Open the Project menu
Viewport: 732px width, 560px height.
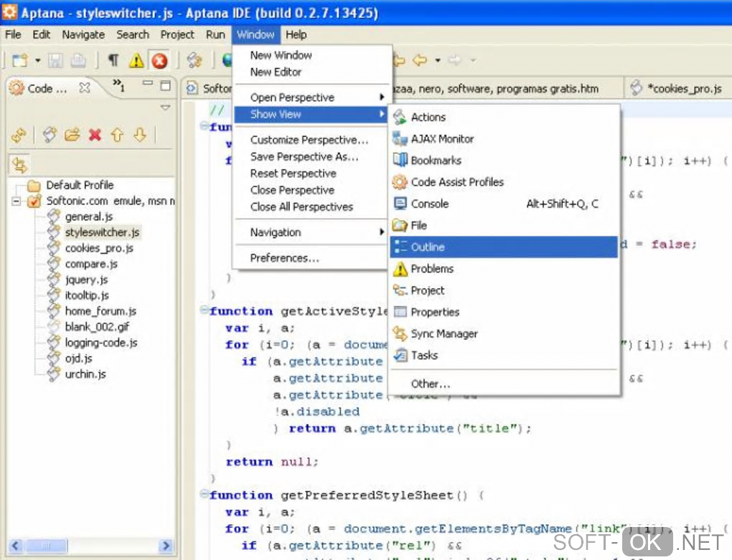pos(177,34)
